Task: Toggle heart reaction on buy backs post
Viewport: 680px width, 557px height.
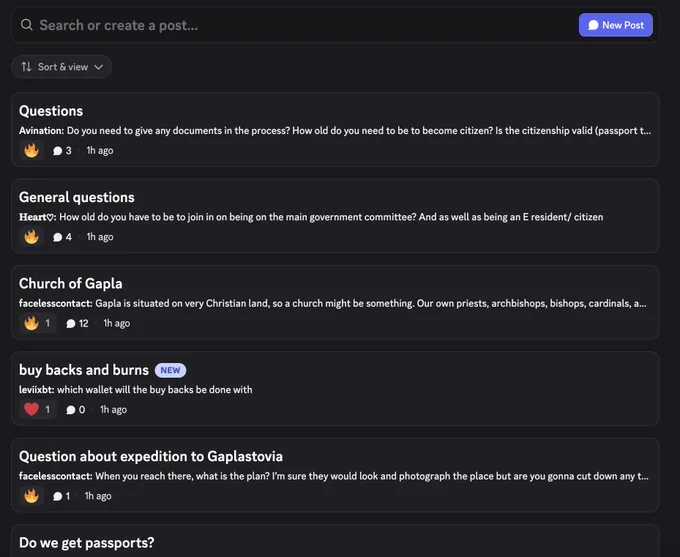Action: (x=38, y=410)
